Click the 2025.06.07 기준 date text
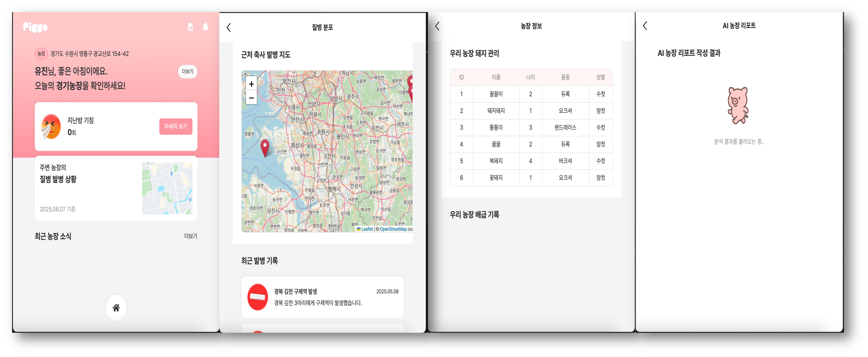The image size is (868, 357). click(58, 209)
